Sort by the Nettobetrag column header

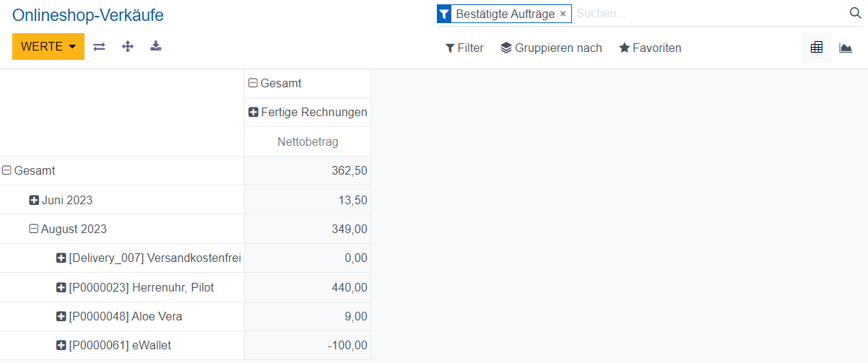click(308, 141)
